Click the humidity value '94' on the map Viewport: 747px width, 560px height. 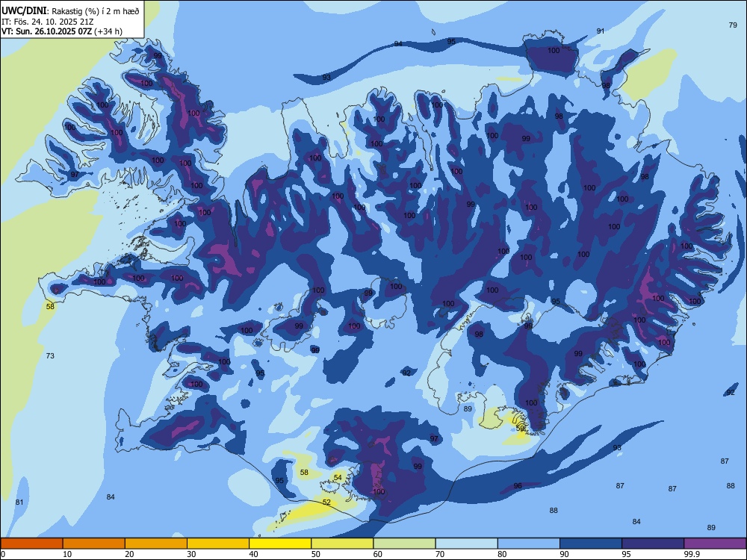[398, 44]
